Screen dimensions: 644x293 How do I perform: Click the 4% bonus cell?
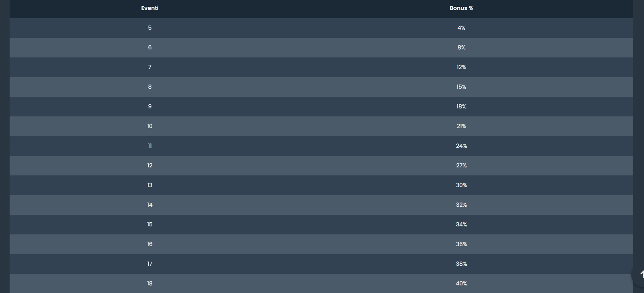461,28
